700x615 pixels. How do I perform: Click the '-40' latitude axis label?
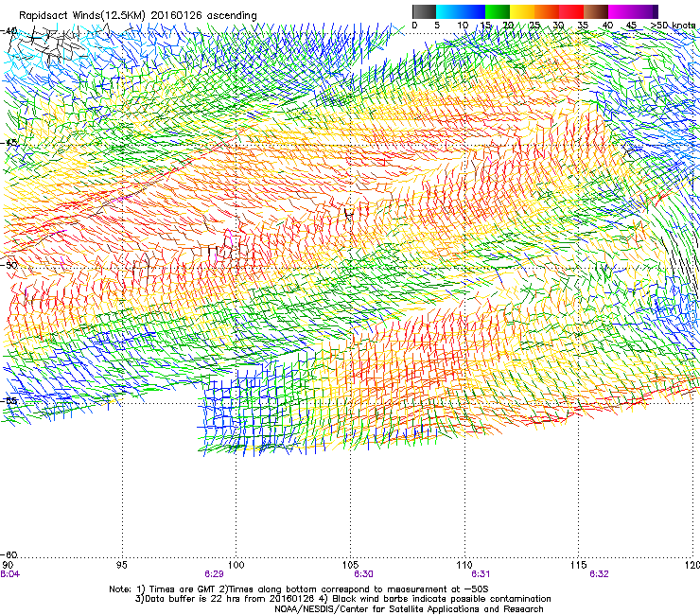(x=9, y=31)
